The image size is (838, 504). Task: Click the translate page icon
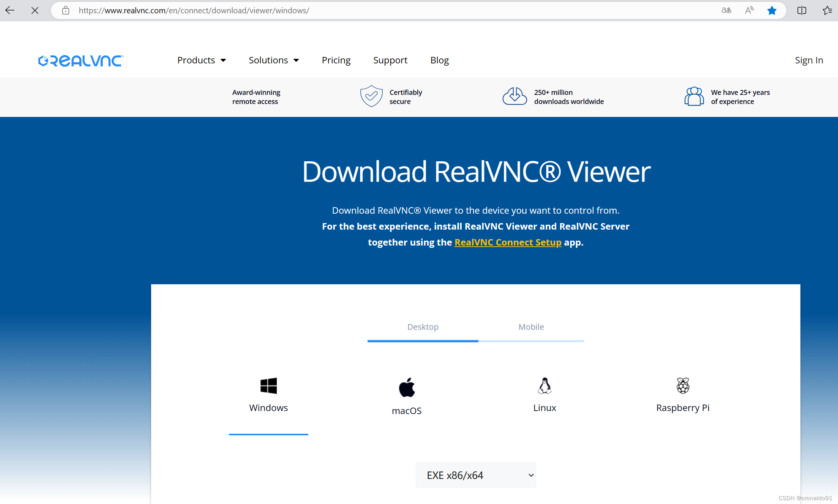[x=726, y=11]
